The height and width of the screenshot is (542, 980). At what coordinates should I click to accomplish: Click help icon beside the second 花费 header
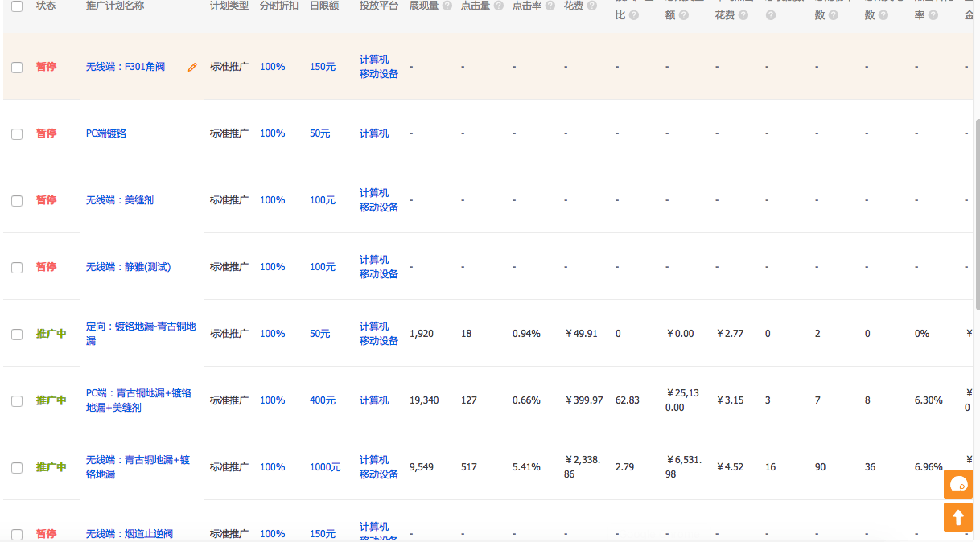click(743, 15)
